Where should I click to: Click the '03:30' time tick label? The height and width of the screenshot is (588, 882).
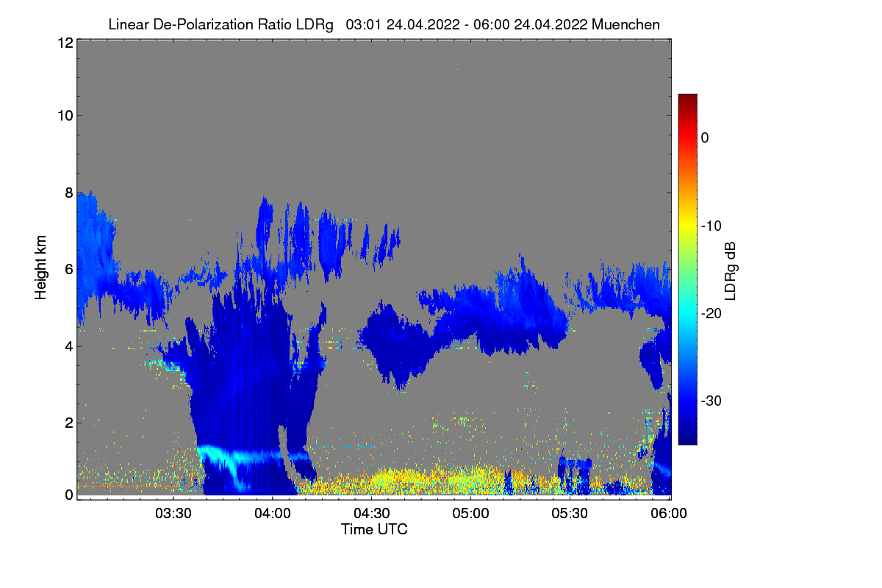coord(173,514)
